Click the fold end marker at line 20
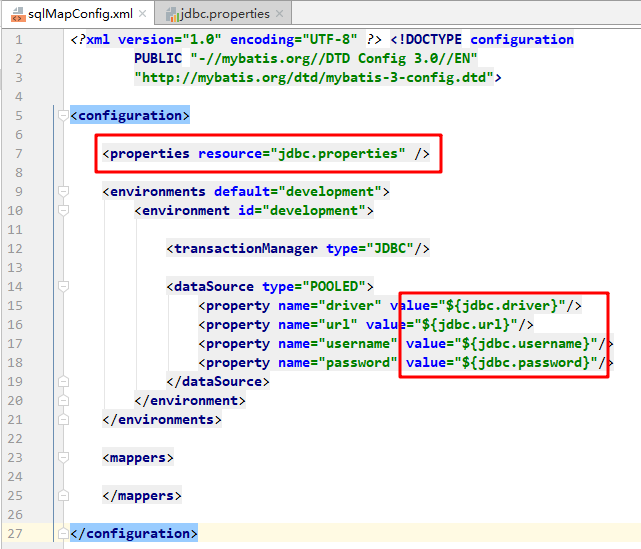 (x=63, y=401)
